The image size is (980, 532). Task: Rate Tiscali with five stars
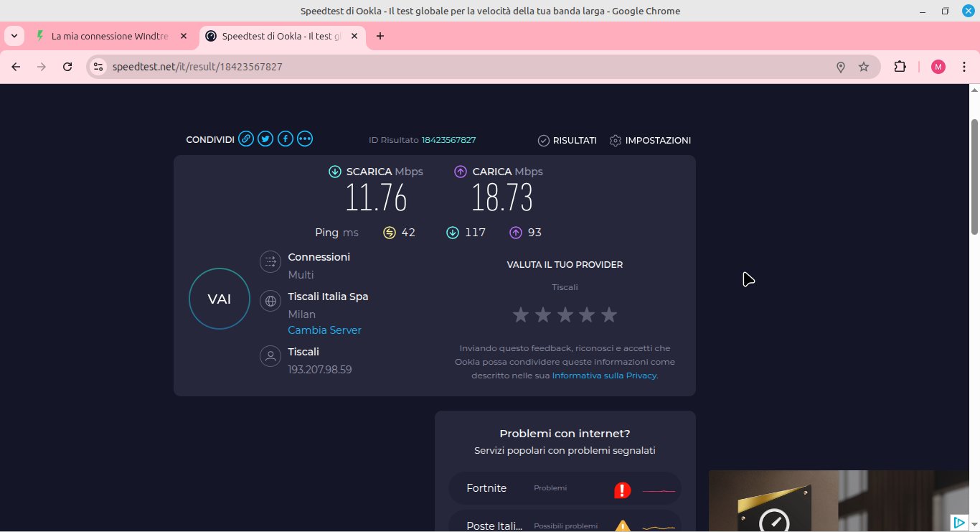[x=609, y=314]
